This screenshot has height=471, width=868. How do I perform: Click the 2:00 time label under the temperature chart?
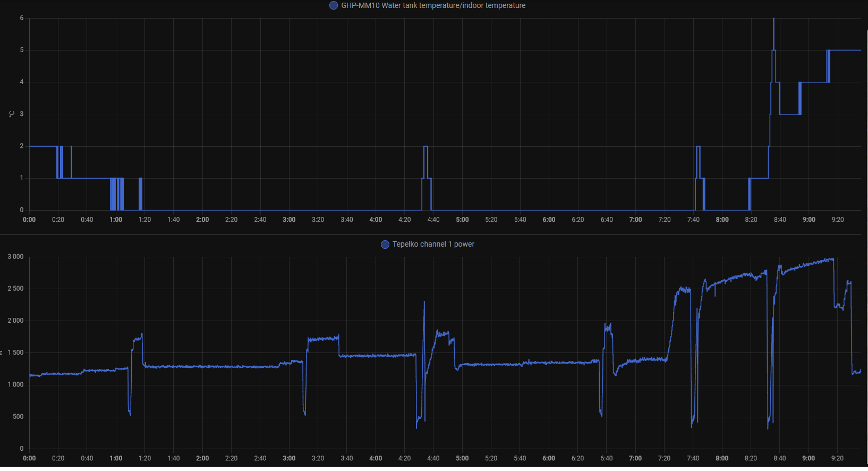click(202, 220)
